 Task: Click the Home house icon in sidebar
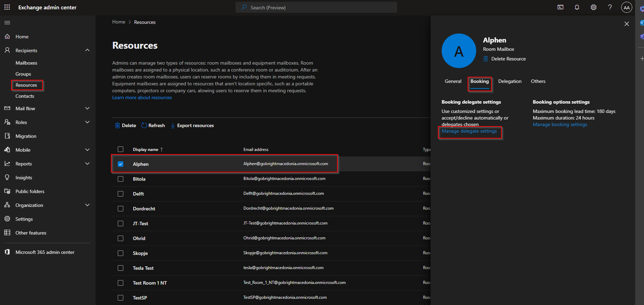point(7,36)
